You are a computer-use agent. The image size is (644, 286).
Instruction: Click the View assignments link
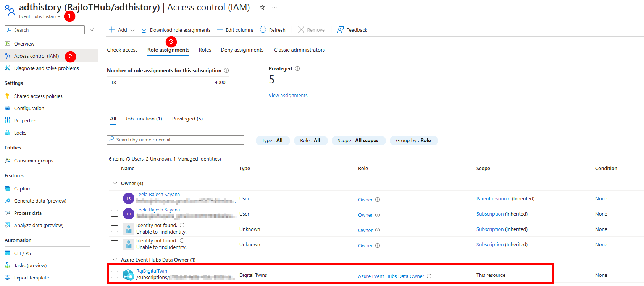tap(288, 96)
